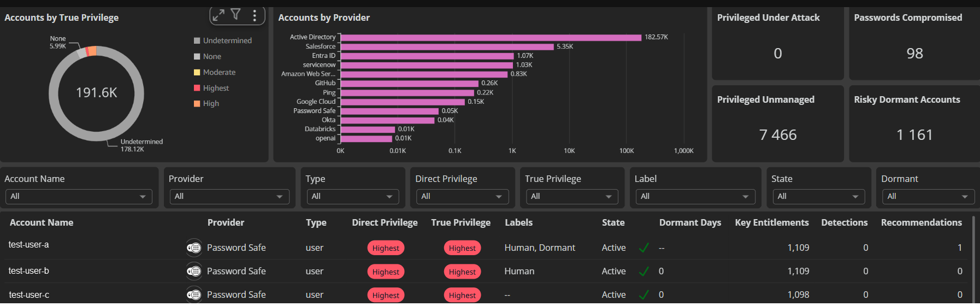Click Undetermined 178.12K donut label
The height and width of the screenshot is (306, 980).
point(141,145)
